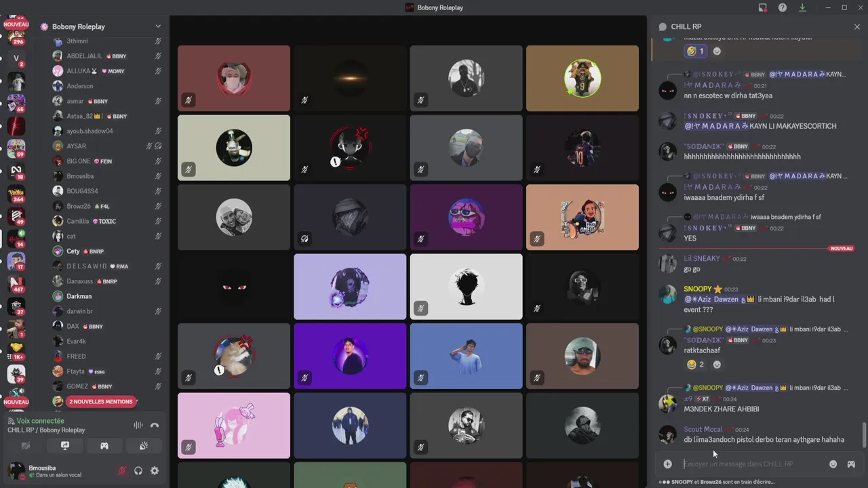Start screen sharing from voice panel
This screenshot has width=868, height=488.
click(x=65, y=446)
